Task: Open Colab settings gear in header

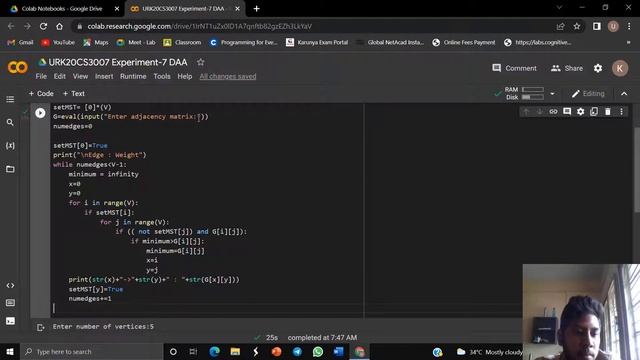Action: [598, 68]
